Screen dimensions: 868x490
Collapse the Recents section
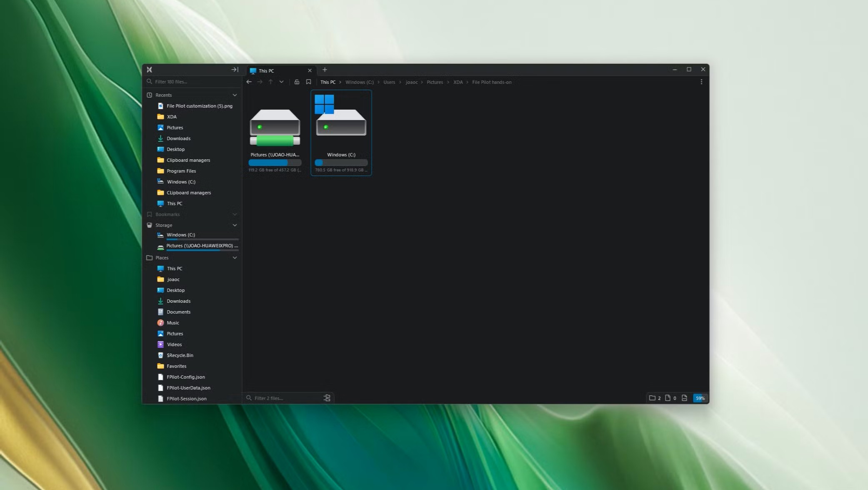click(x=235, y=95)
